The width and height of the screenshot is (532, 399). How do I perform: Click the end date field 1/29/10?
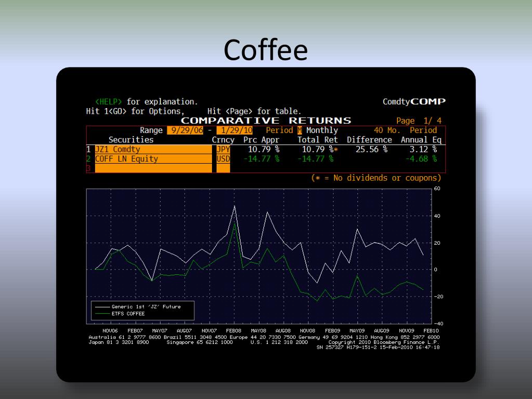coord(235,130)
